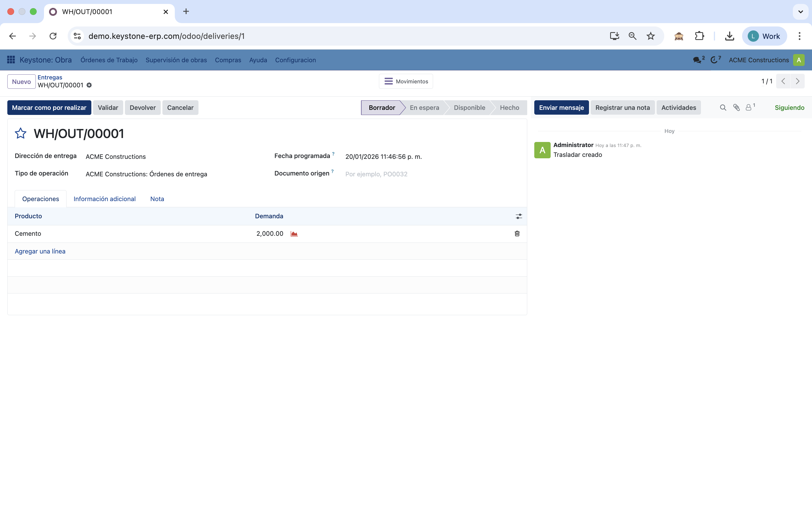Switch to Información adicional tab
812x507 pixels.
point(104,199)
